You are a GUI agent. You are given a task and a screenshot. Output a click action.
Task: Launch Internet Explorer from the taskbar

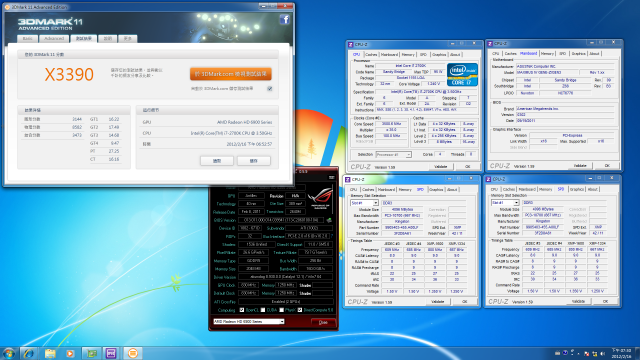(29, 353)
